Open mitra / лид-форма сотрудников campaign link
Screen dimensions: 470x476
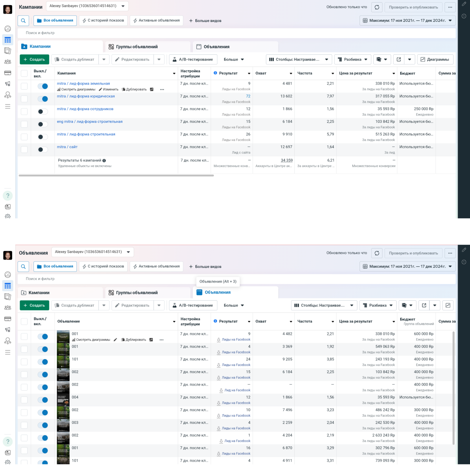(x=85, y=109)
